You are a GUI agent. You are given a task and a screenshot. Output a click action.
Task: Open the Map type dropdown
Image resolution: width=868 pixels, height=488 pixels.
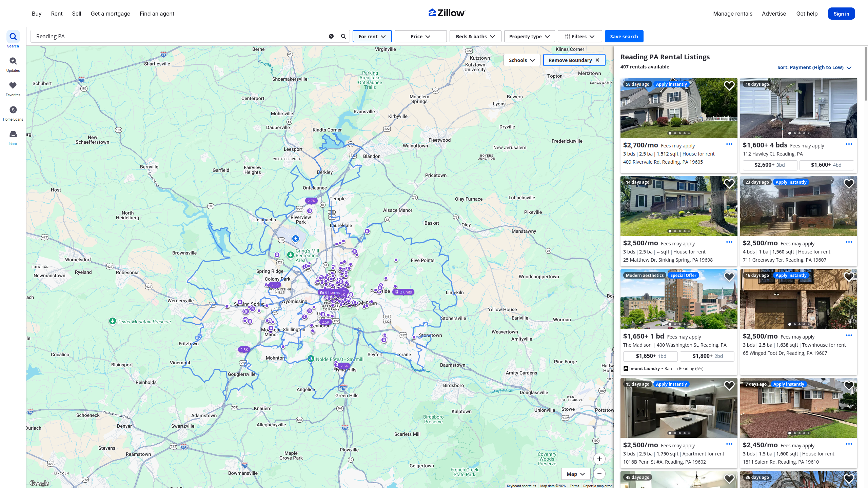click(576, 474)
